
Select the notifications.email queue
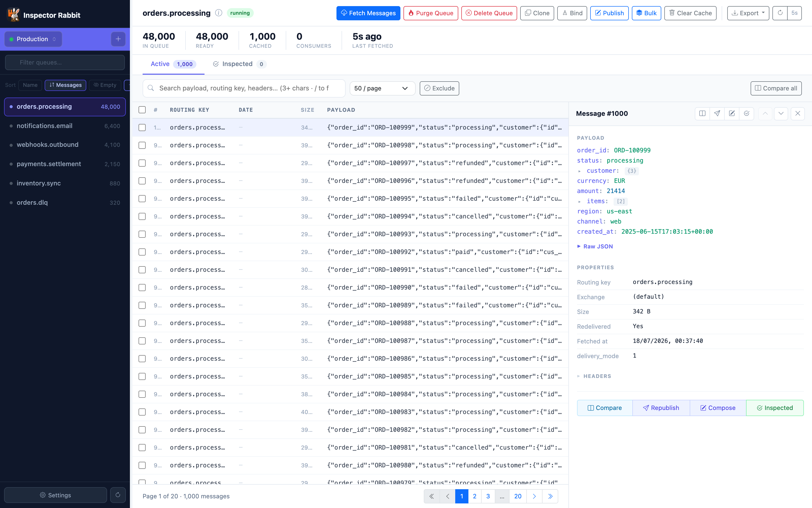[x=65, y=126]
